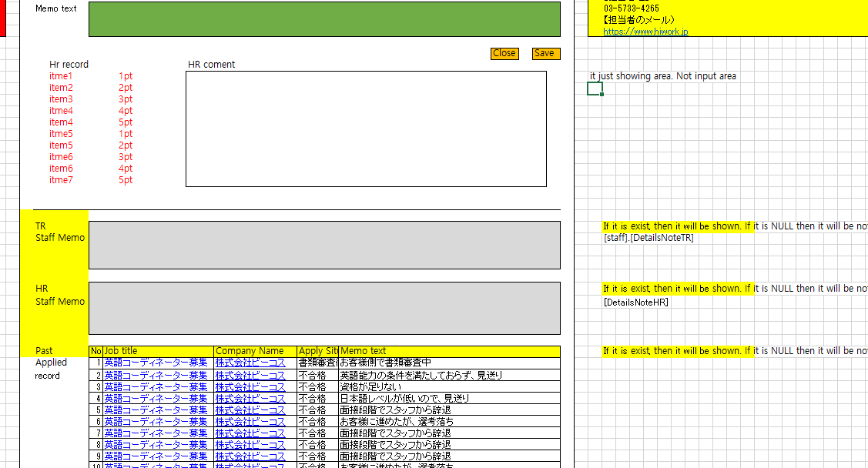The width and height of the screenshot is (868, 468).
Task: Click the '書類審査中' status cell in row 1
Action: tap(318, 363)
